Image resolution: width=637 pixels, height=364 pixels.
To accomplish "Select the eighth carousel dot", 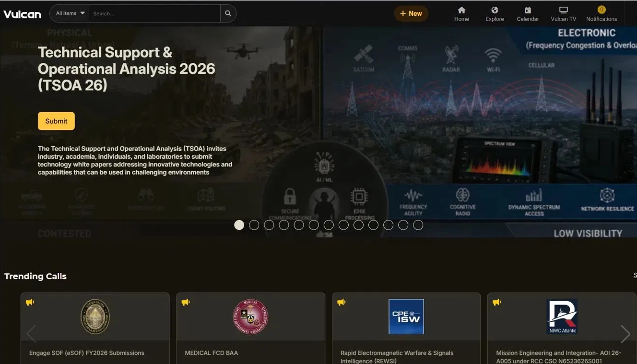I will click(x=343, y=225).
